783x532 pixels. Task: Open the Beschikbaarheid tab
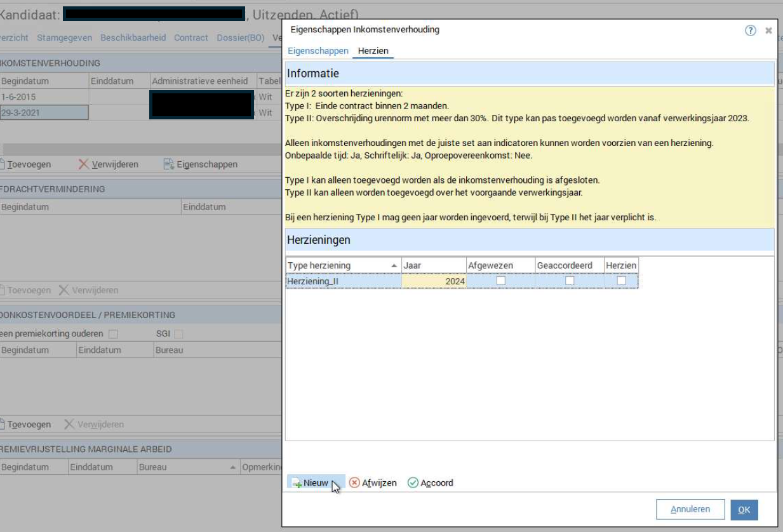[133, 37]
